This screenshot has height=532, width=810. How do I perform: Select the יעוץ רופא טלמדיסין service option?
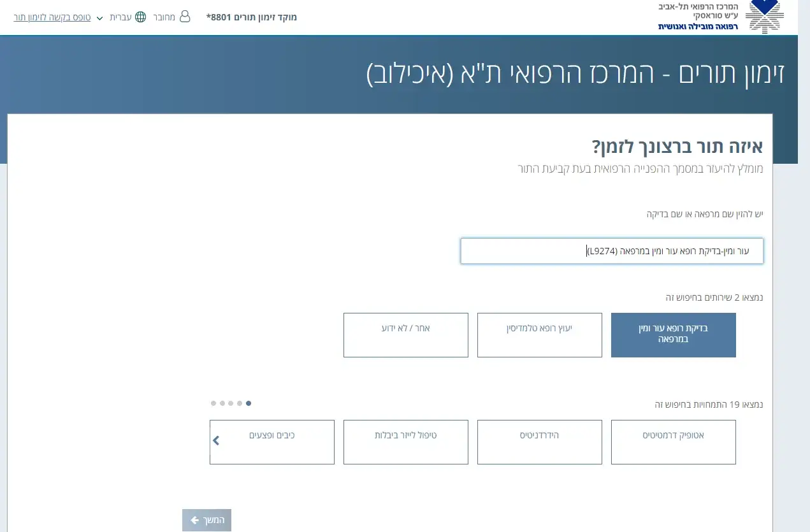pyautogui.click(x=539, y=334)
